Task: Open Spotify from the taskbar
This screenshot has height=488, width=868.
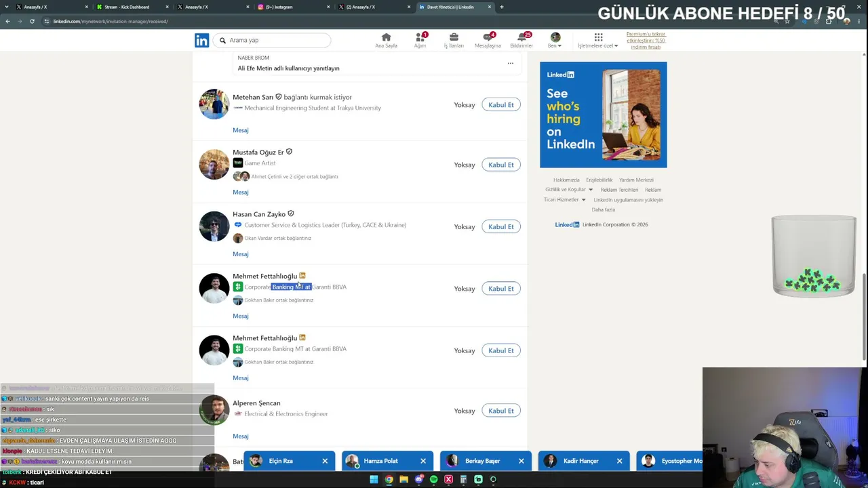Action: [433, 480]
